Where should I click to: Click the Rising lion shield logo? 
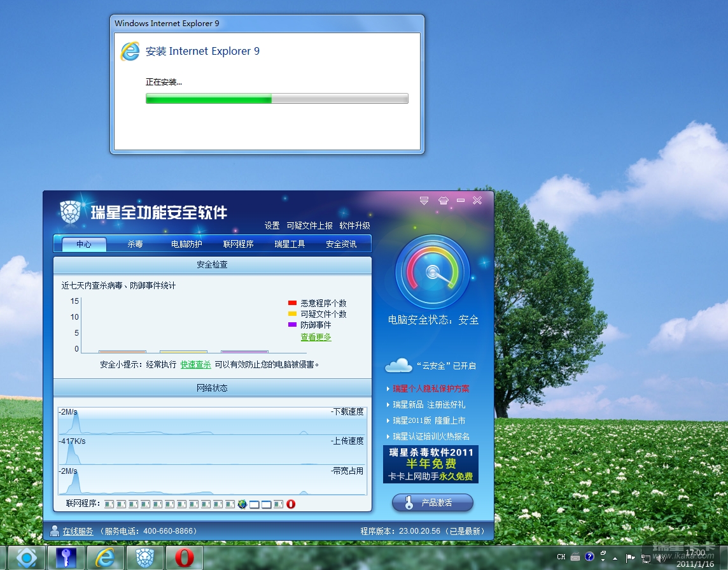(x=71, y=212)
